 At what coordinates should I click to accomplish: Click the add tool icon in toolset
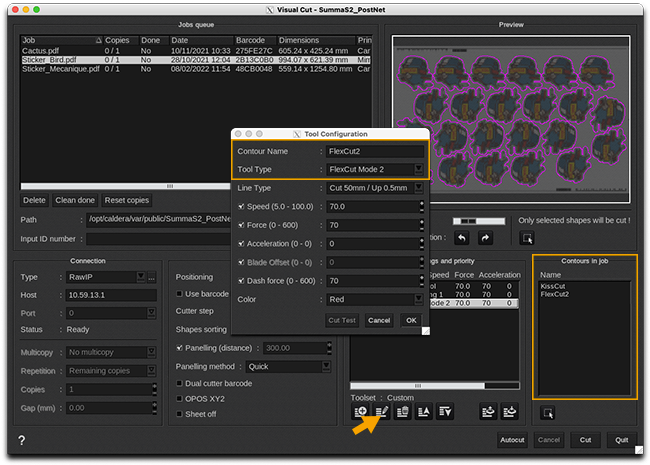click(x=360, y=412)
